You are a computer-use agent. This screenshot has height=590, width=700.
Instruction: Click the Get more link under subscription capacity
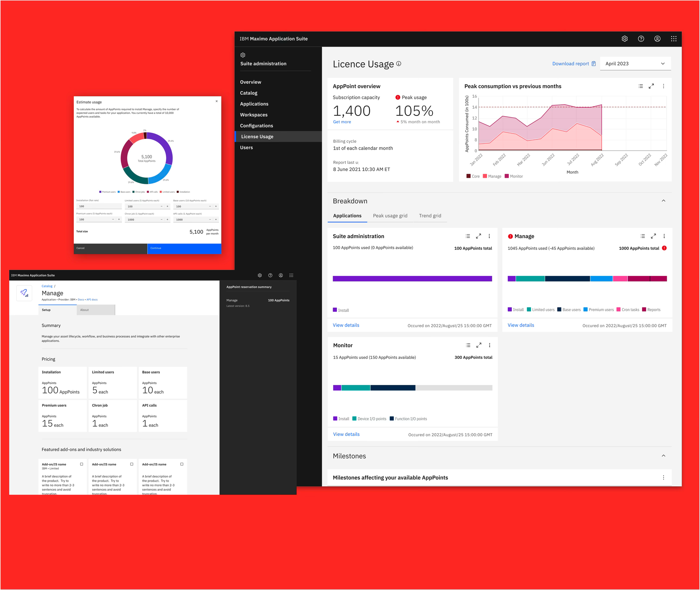342,122
